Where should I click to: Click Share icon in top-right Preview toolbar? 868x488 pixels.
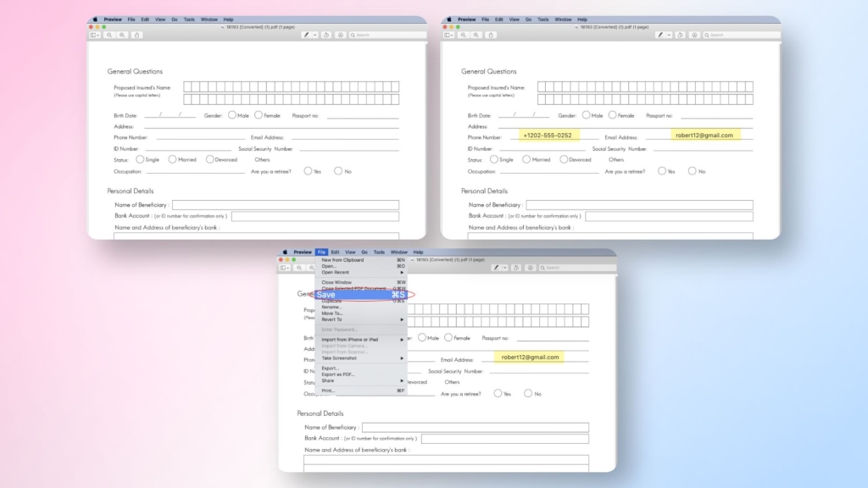coord(491,35)
